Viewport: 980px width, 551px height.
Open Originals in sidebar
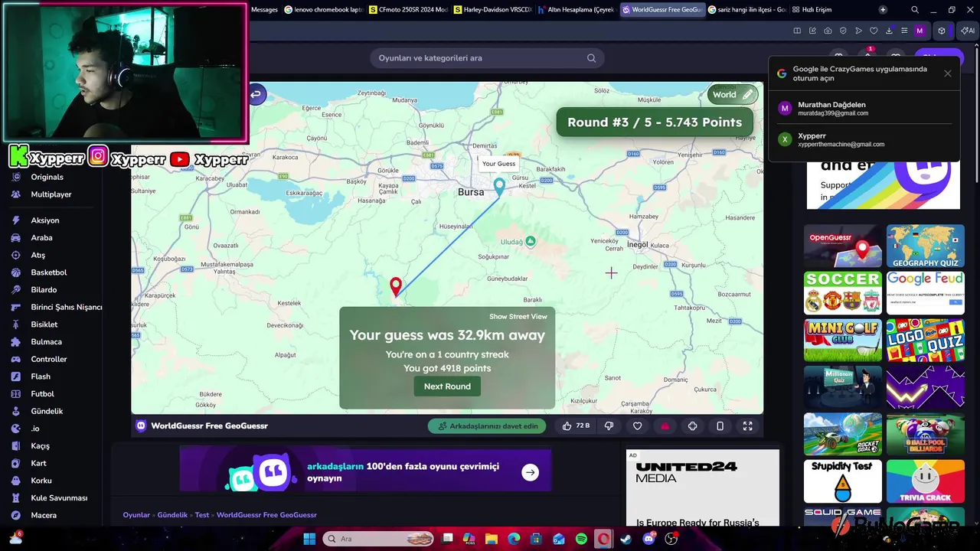coord(47,177)
